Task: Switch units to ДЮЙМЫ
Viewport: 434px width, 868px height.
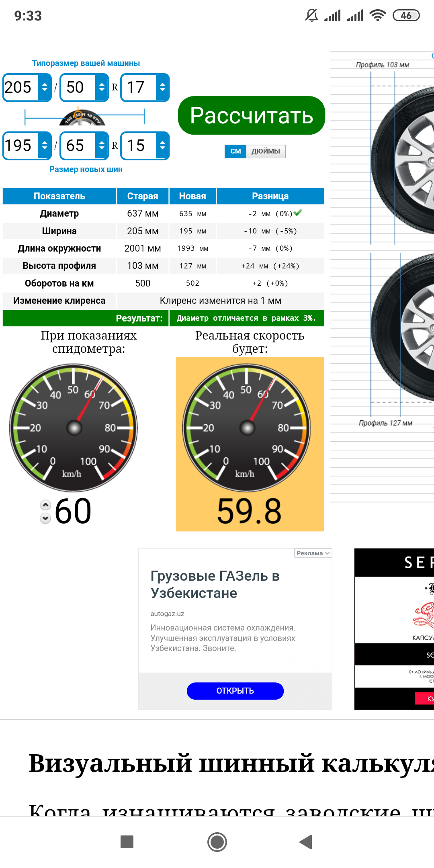Action: 266,151
